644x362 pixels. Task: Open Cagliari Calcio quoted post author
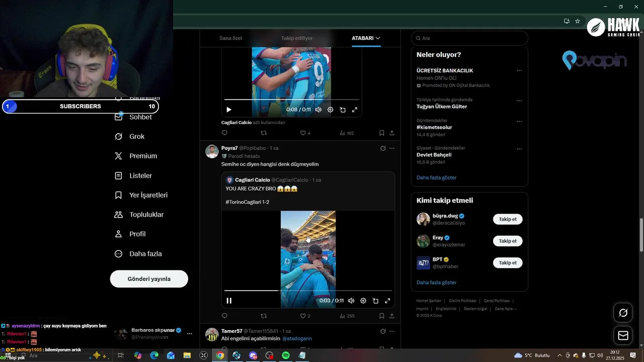[x=253, y=180]
